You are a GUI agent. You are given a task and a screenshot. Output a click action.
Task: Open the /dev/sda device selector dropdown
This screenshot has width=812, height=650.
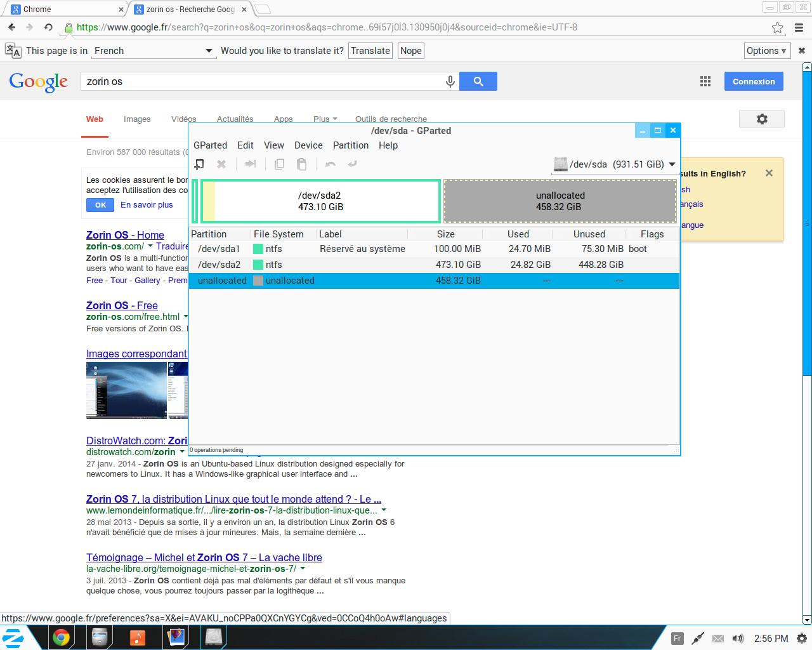pyautogui.click(x=615, y=164)
